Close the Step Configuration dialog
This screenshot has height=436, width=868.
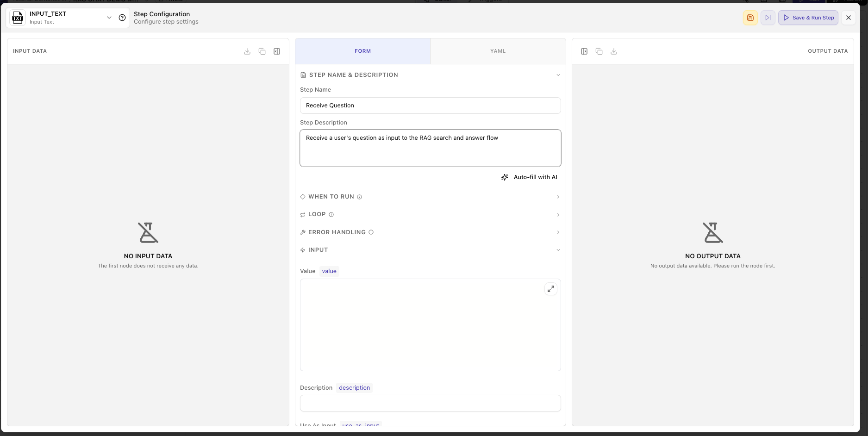click(x=849, y=18)
